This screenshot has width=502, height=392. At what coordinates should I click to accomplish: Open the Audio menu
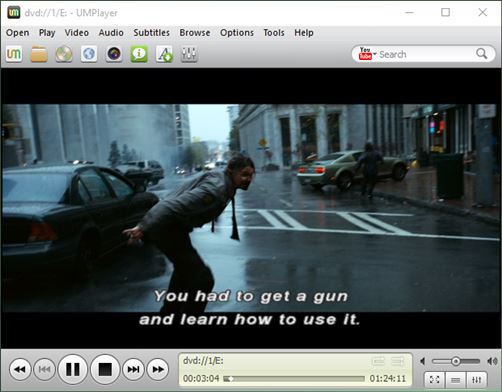click(111, 33)
